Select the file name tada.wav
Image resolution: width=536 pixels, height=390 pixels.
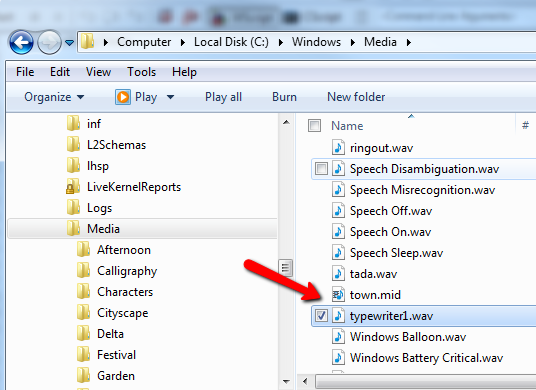pos(373,274)
